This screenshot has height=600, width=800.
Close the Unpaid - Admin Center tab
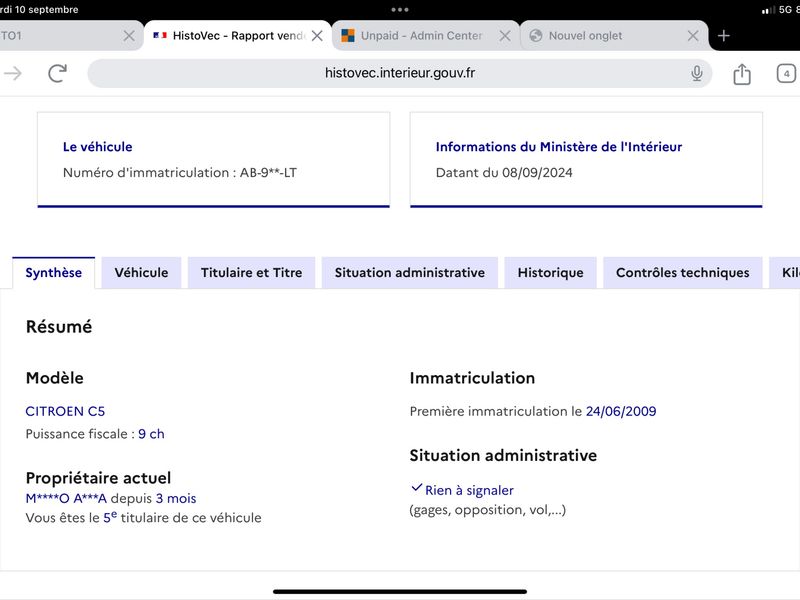[505, 36]
